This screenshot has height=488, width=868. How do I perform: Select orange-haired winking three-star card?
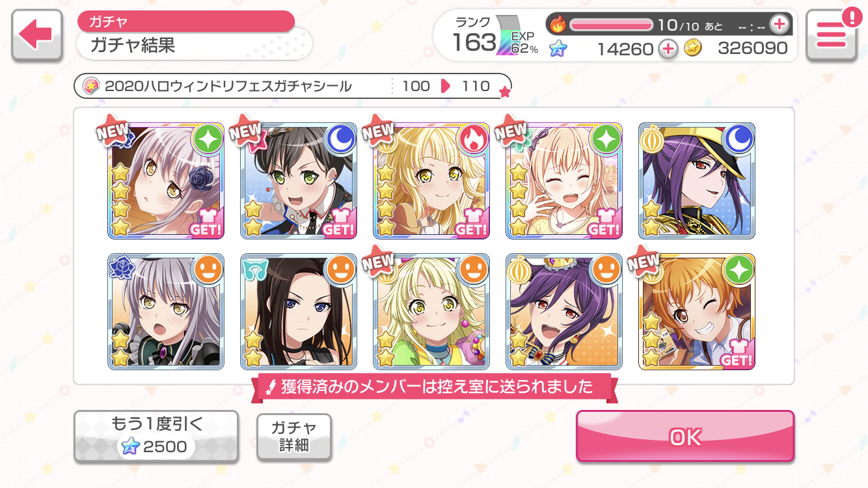pos(697,312)
